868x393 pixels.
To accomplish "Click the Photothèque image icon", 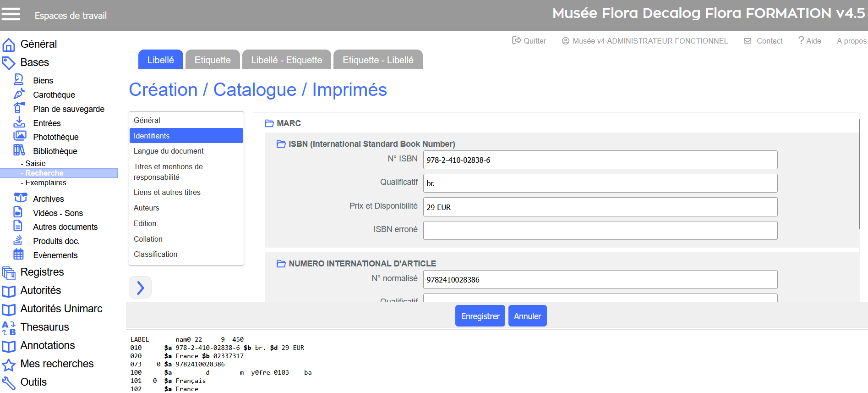I will pyautogui.click(x=20, y=136).
